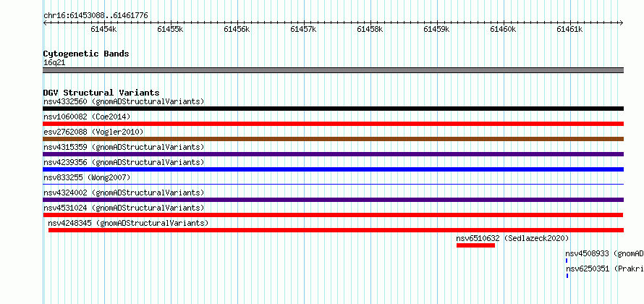Open variant label nsv4332560

point(124,101)
